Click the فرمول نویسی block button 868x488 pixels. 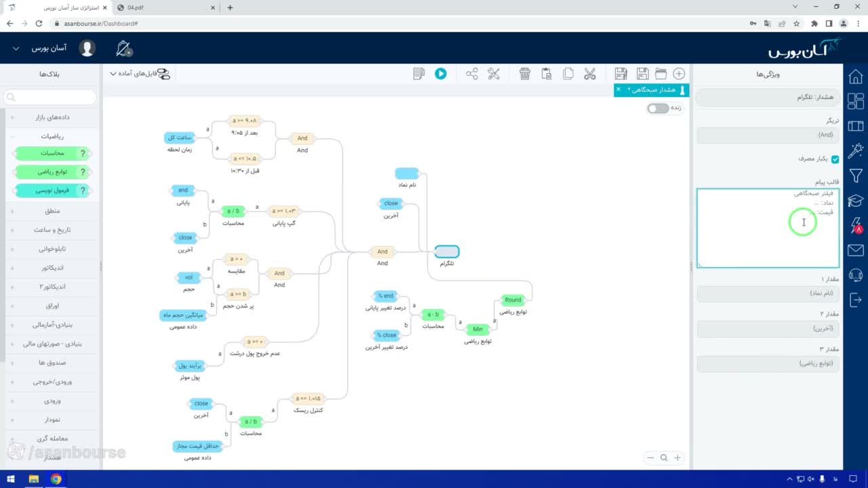point(52,191)
